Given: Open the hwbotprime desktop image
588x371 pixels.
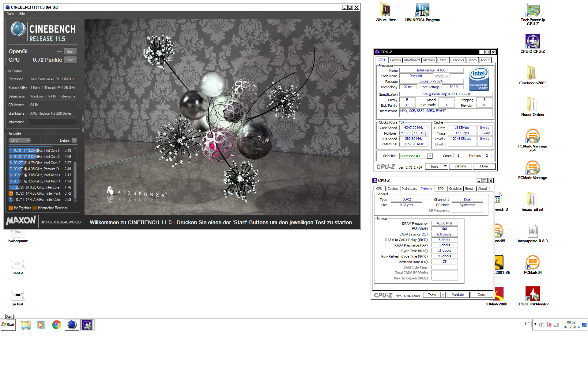Looking at the screenshot, I should coord(18,236).
